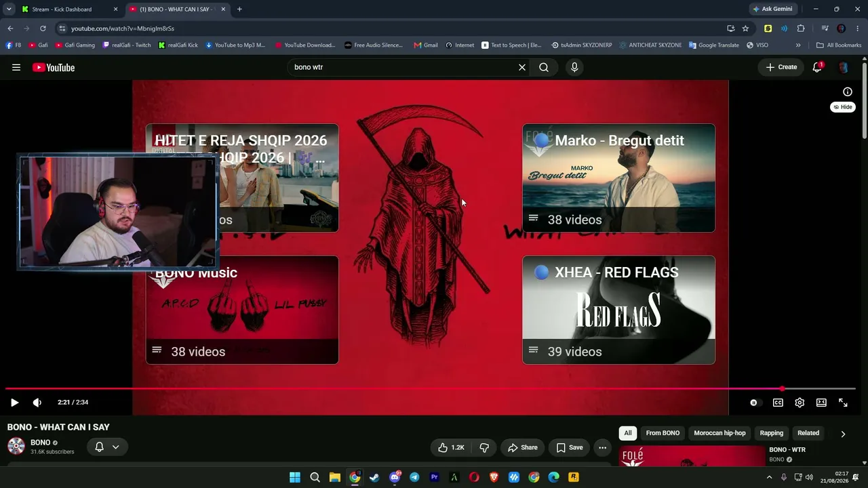
Task: Focus the YouTube search field
Action: click(404, 67)
